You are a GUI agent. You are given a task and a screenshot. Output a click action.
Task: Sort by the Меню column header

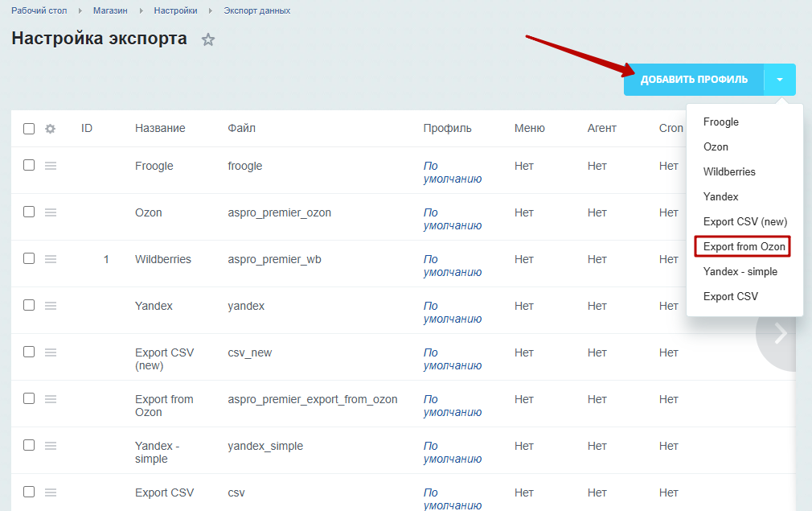point(529,128)
